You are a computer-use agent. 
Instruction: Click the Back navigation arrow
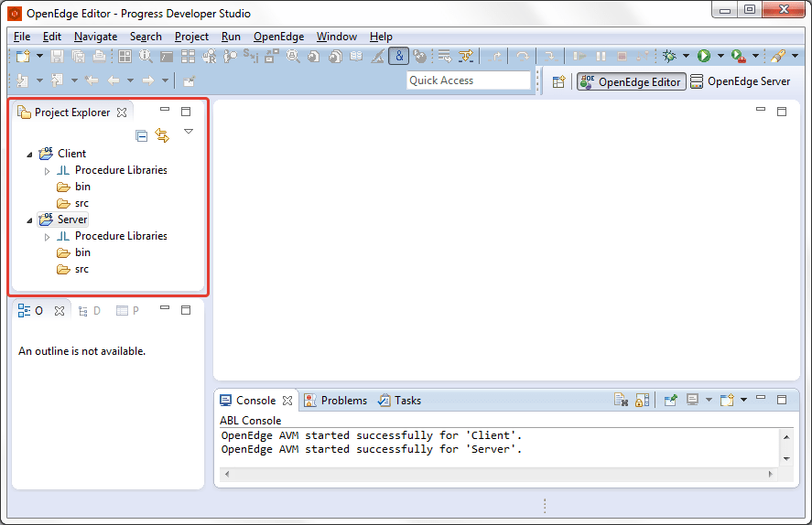[114, 80]
